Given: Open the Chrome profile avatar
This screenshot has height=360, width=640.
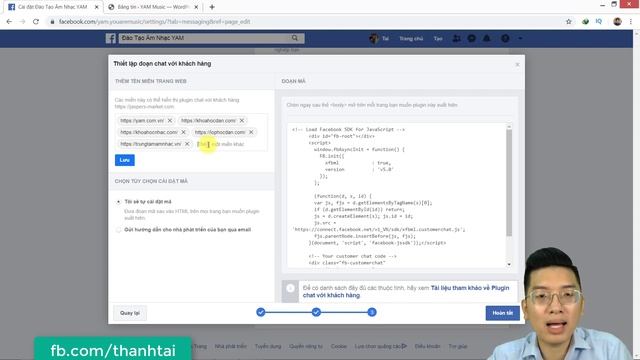Looking at the screenshot, I should pos(617,22).
